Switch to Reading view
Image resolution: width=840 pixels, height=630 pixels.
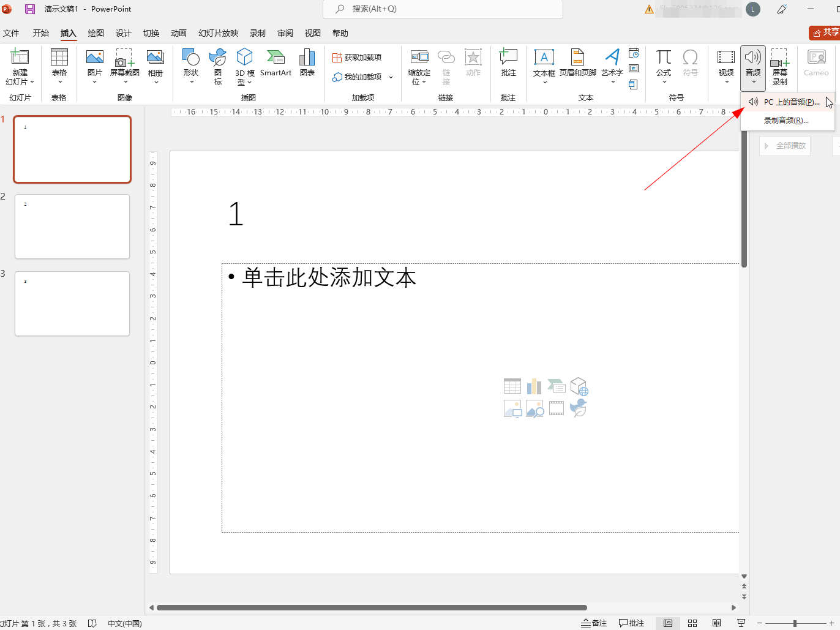pyautogui.click(x=716, y=623)
